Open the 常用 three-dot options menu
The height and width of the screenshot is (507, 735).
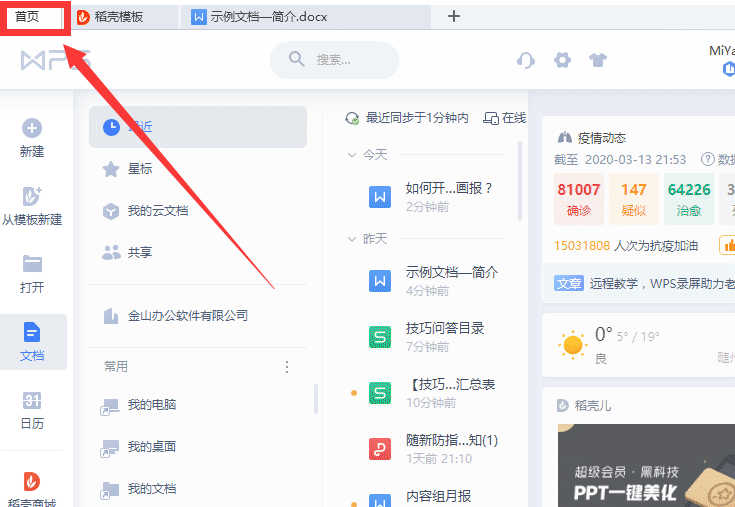pos(287,367)
